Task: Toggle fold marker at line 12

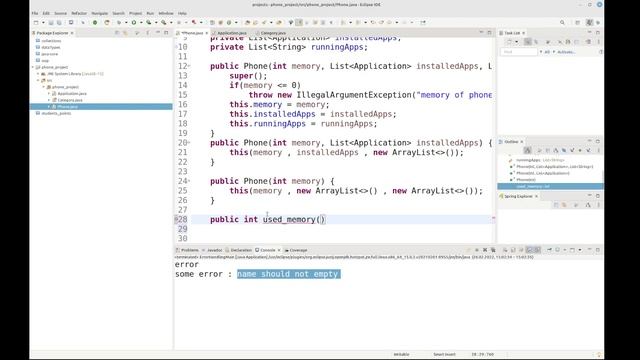Action: [189, 66]
